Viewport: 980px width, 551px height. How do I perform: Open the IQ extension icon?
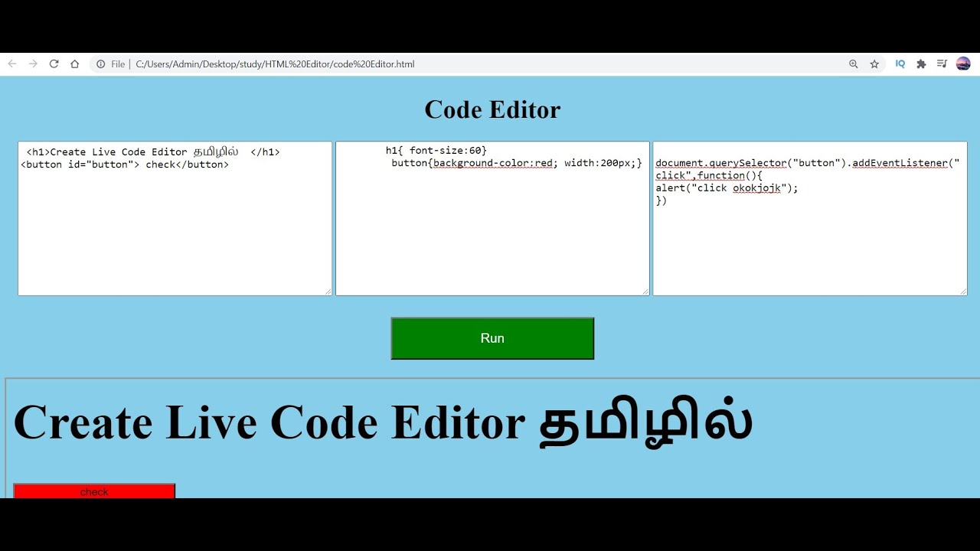click(x=900, y=64)
